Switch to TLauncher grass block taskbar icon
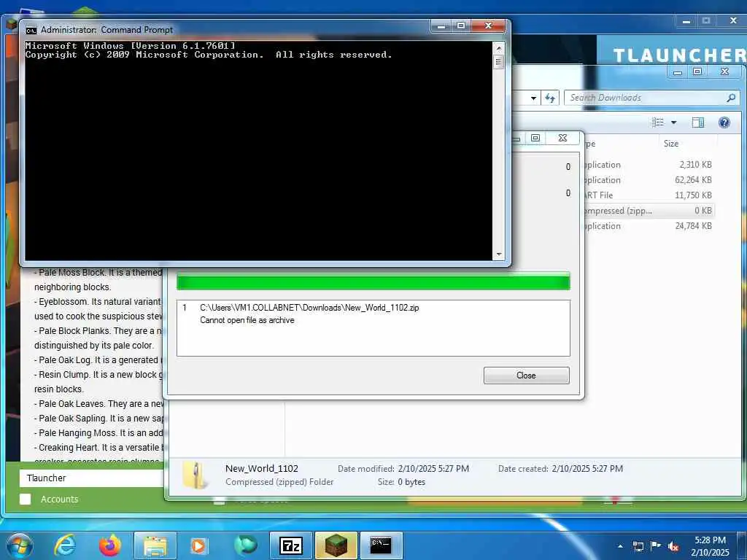747x560 pixels. 336,545
